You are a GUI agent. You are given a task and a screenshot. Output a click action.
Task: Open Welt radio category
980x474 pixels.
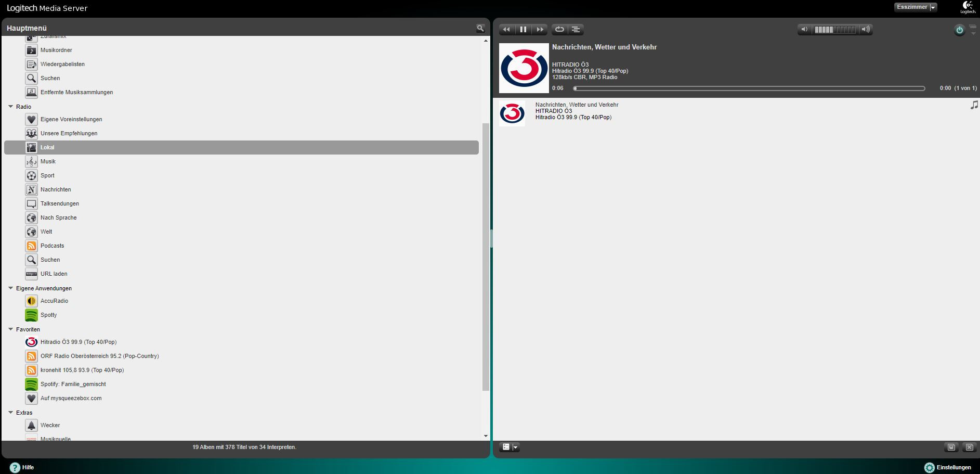(46, 232)
